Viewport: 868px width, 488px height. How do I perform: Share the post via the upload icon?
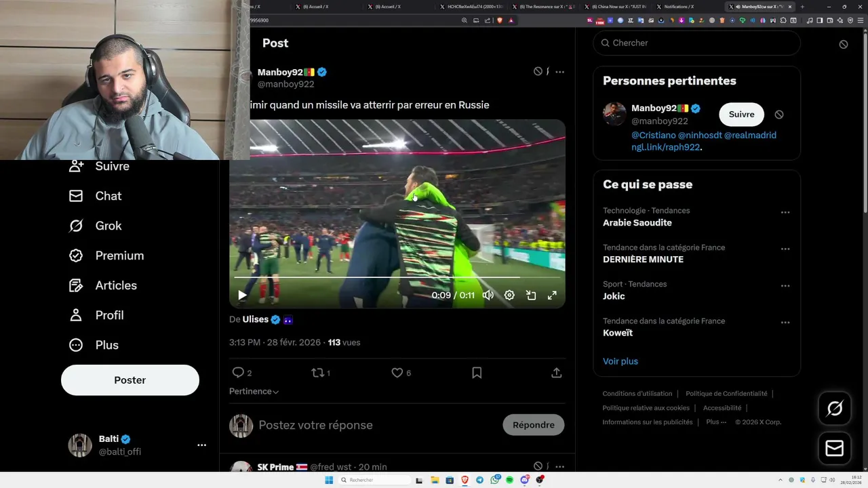(x=556, y=373)
